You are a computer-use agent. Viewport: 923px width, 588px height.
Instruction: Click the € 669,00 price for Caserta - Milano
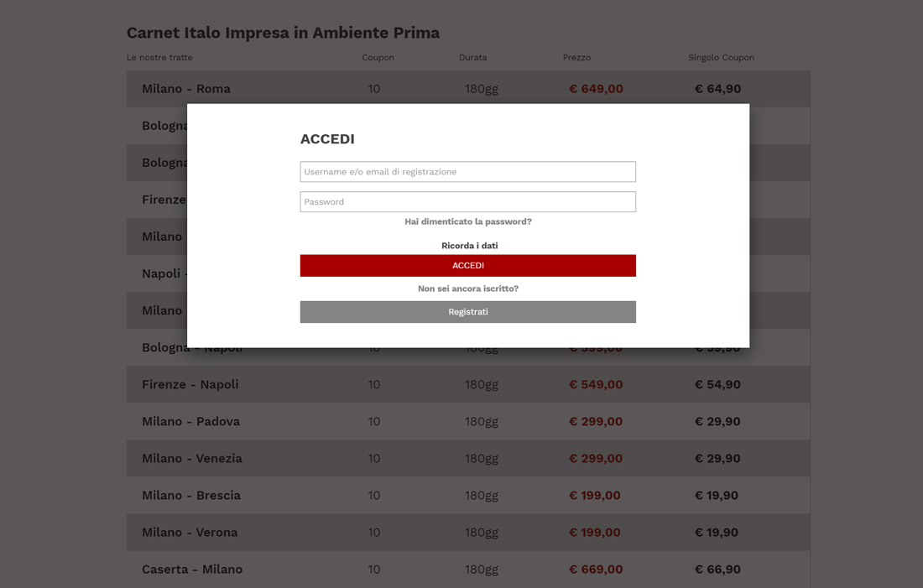[x=596, y=570]
